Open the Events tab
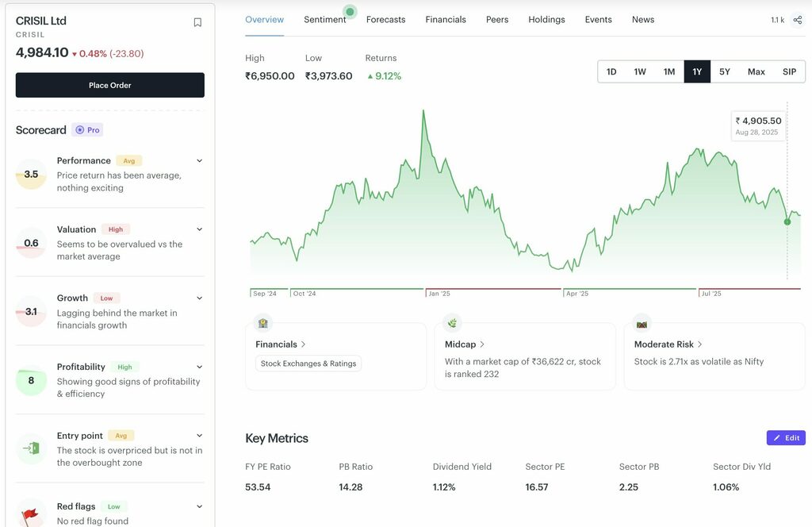 [598, 20]
